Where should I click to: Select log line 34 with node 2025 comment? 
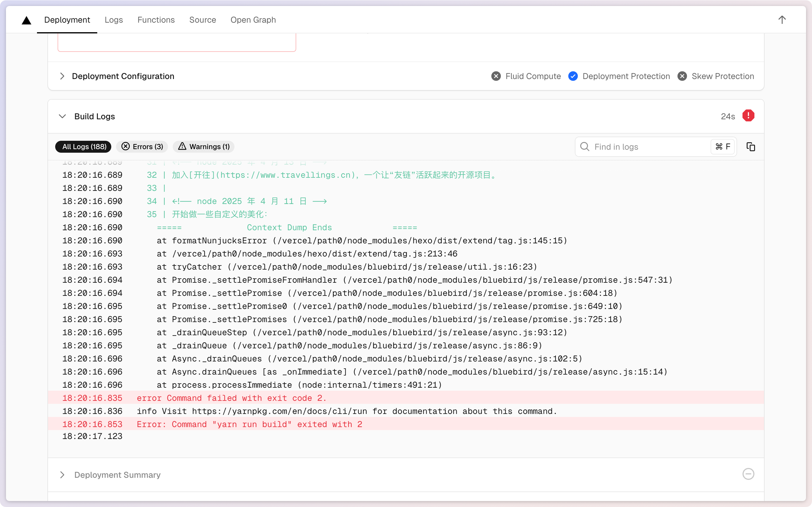406,201
